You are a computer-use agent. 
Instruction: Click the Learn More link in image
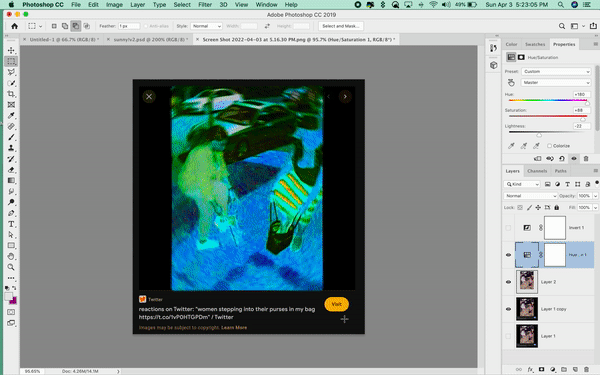pyautogui.click(x=234, y=328)
